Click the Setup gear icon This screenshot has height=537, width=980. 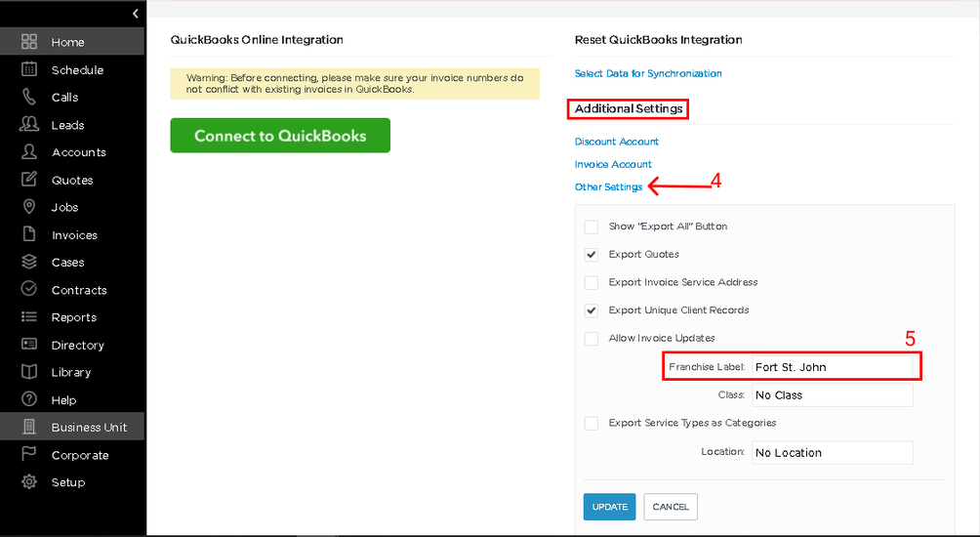pos(28,482)
